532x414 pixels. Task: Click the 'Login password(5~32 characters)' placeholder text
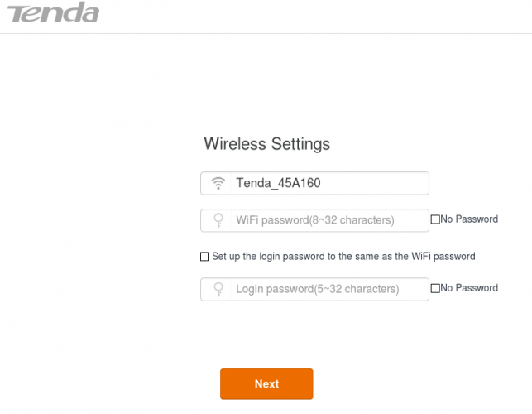tap(317, 289)
